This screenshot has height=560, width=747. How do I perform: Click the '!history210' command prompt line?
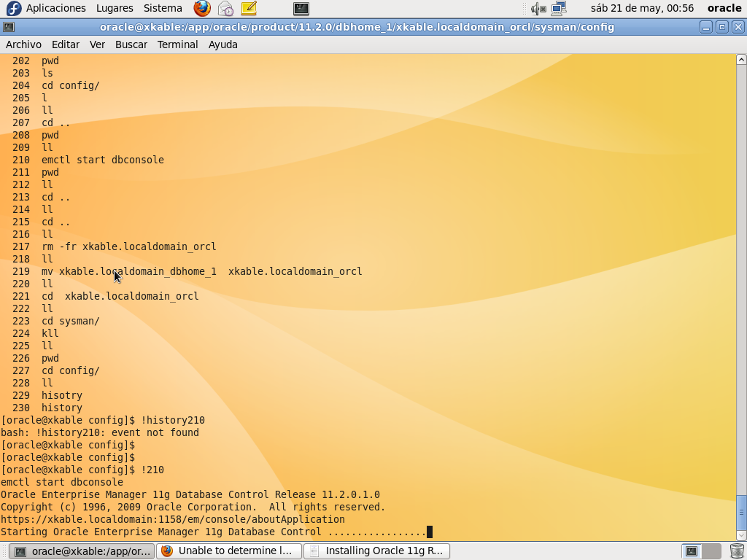103,420
